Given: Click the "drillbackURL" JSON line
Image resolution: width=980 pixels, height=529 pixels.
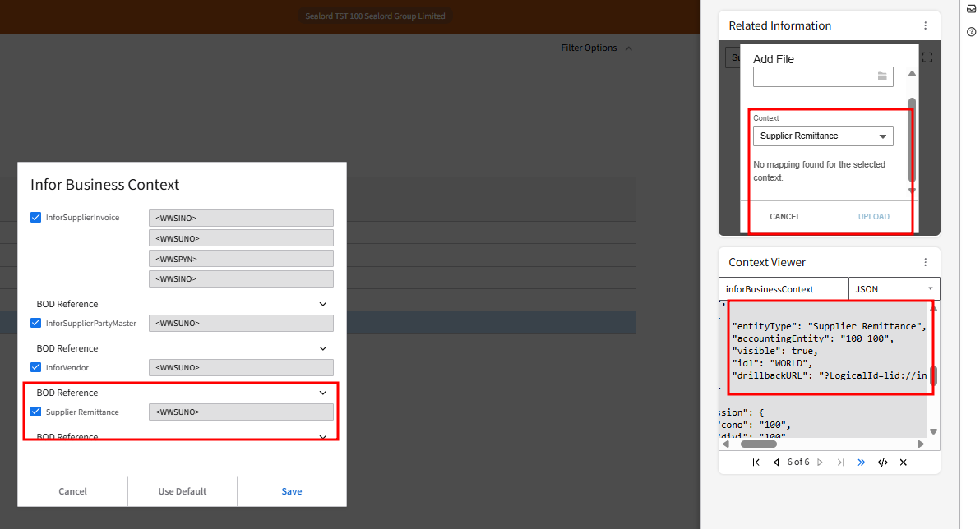Looking at the screenshot, I should [830, 375].
